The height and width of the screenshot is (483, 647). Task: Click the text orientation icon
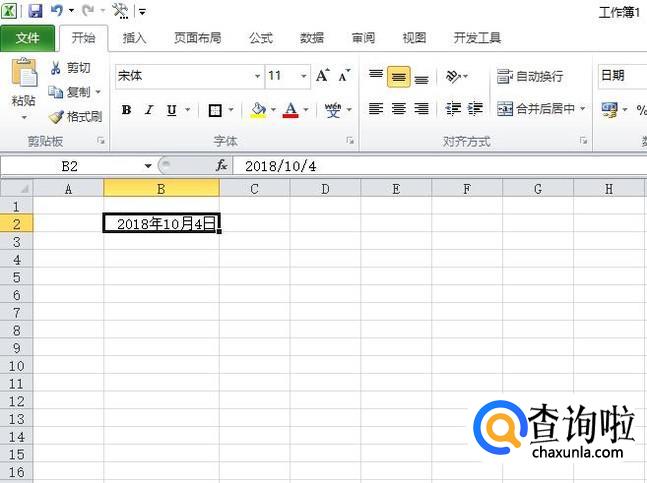point(453,76)
